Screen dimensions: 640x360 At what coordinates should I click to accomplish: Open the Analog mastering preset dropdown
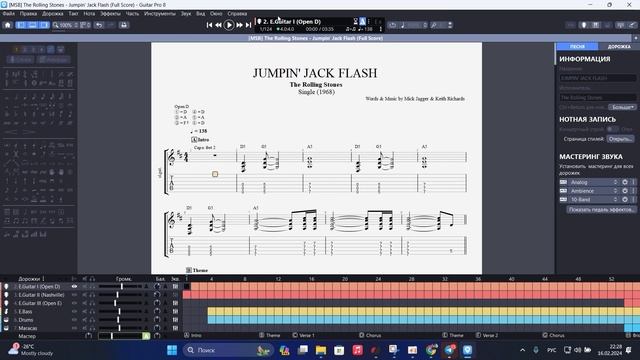click(x=594, y=182)
